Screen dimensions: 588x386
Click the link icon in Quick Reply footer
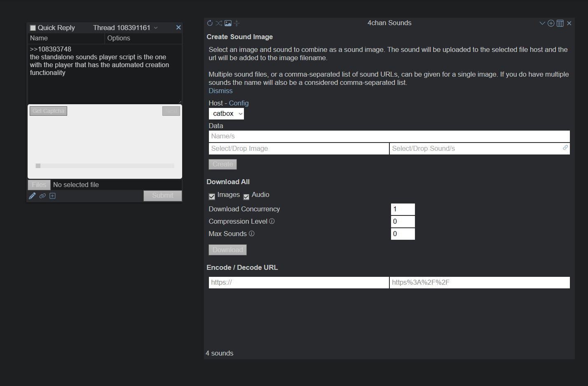pyautogui.click(x=42, y=196)
